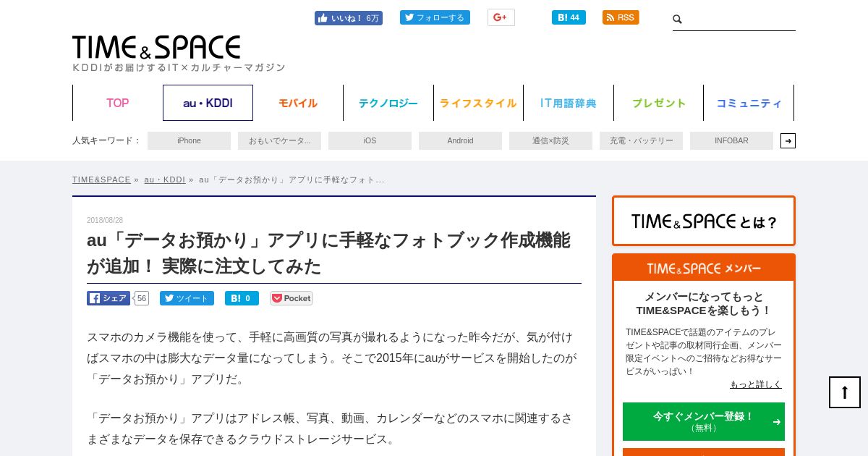The width and height of the screenshot is (868, 456).
Task: Click the Hatena B! 44 bookmark button
Action: coord(569,17)
